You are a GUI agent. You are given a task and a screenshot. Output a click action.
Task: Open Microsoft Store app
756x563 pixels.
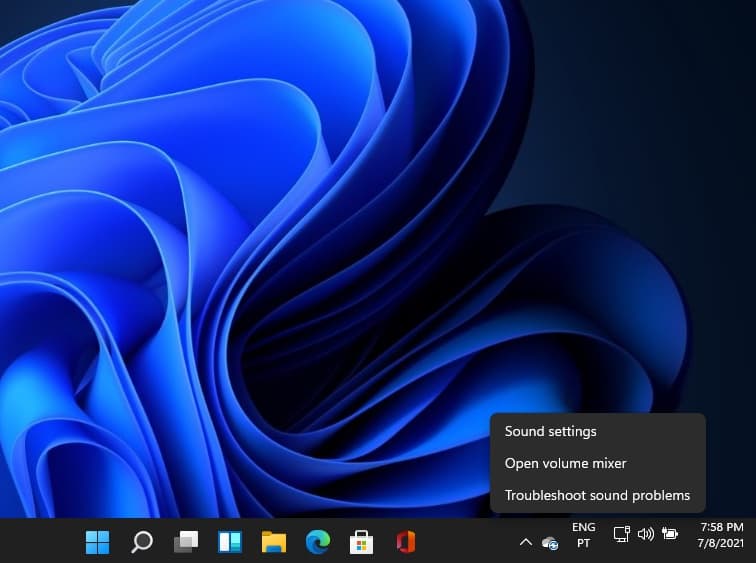click(362, 542)
